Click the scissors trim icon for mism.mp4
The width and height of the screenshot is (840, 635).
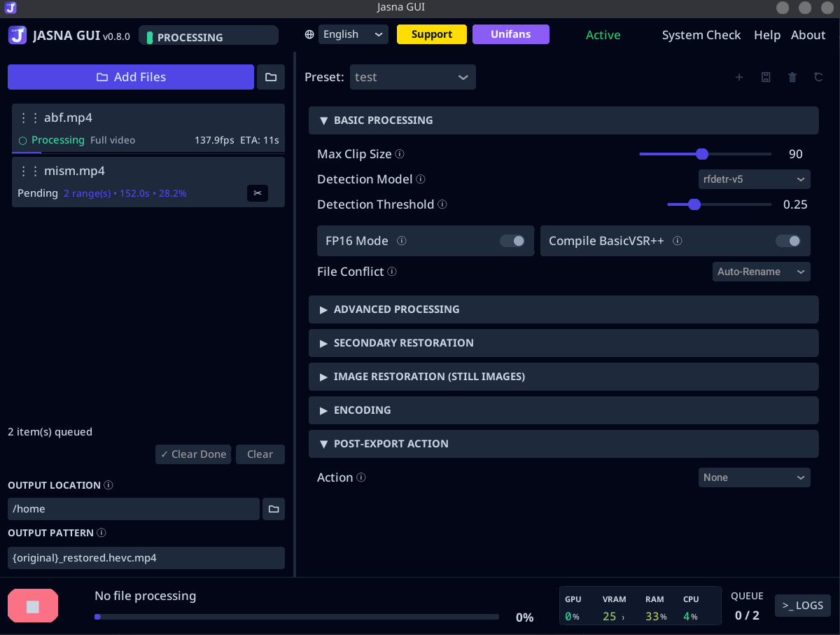click(x=257, y=193)
